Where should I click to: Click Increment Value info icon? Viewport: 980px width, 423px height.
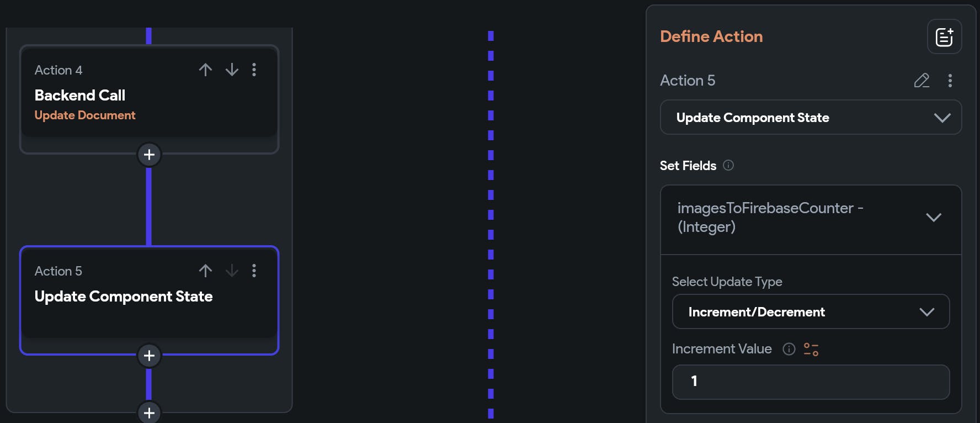point(789,349)
